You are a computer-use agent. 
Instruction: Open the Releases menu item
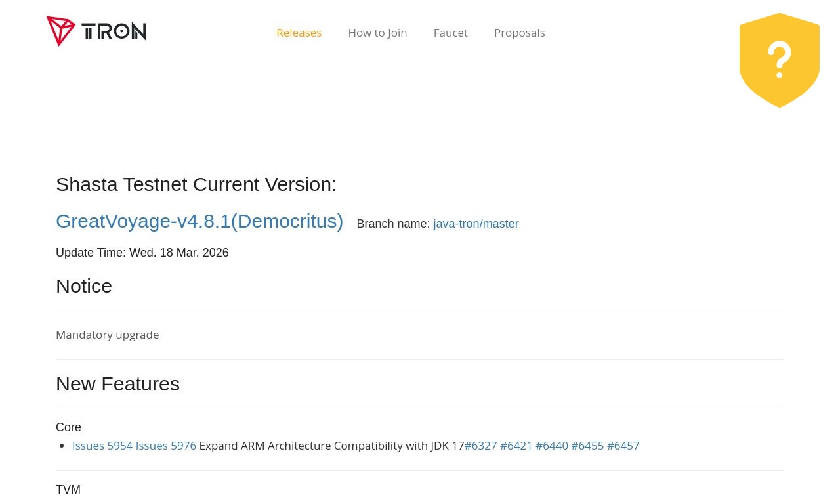click(x=299, y=33)
